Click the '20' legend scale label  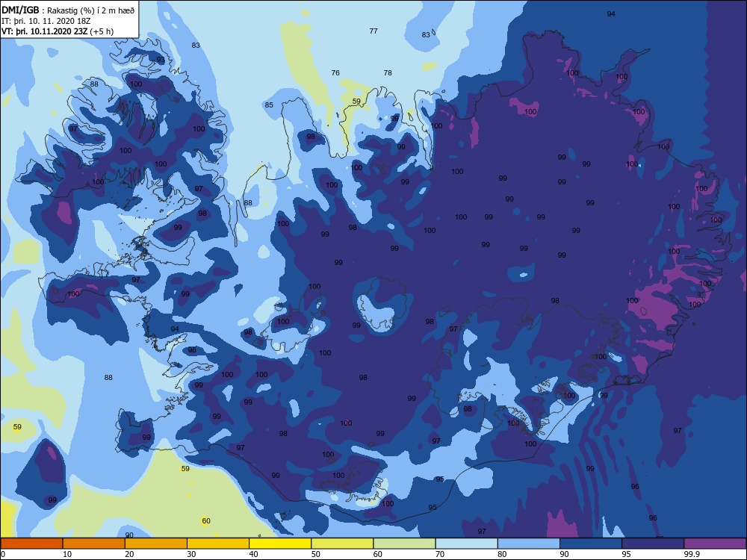129,554
